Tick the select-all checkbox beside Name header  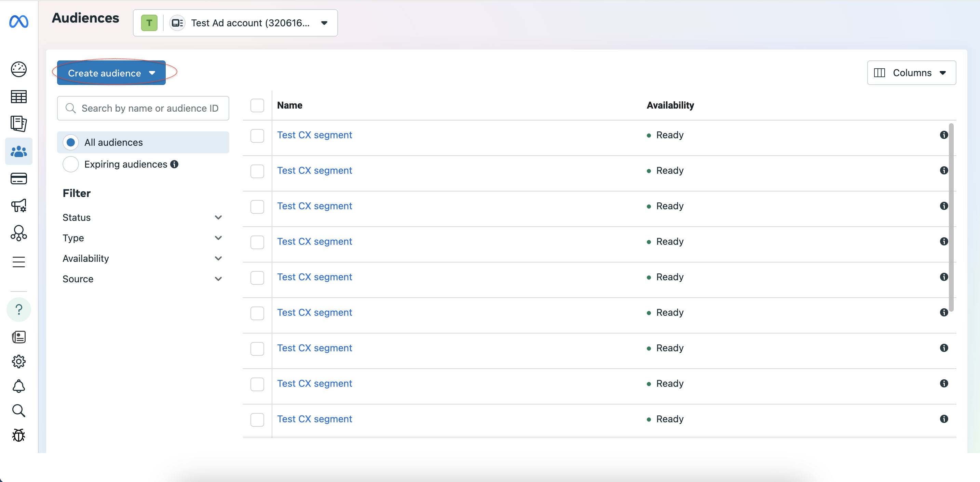[x=257, y=105]
